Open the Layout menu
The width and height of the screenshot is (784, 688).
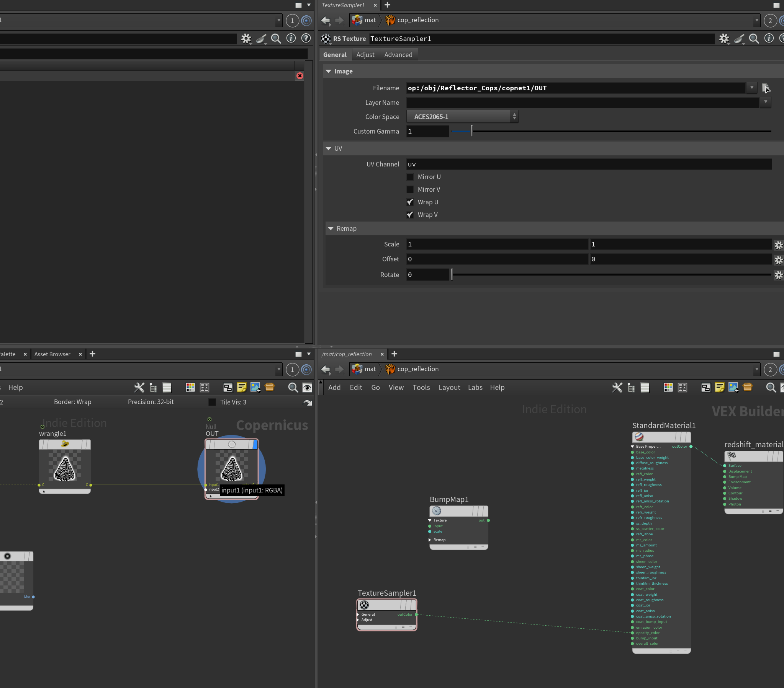coord(449,388)
